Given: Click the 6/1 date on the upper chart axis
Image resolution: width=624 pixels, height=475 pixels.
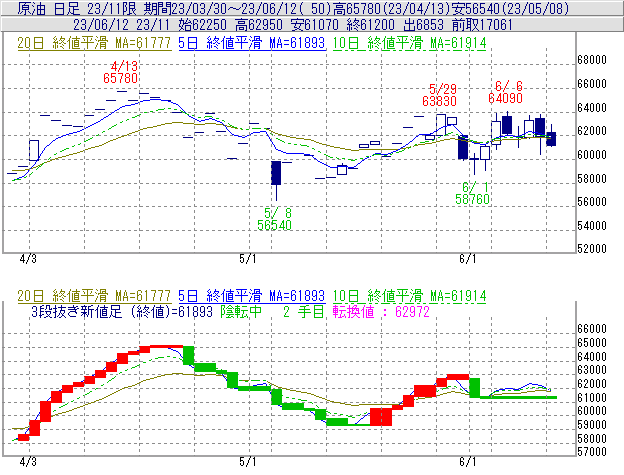Looking at the screenshot, I should tap(468, 259).
